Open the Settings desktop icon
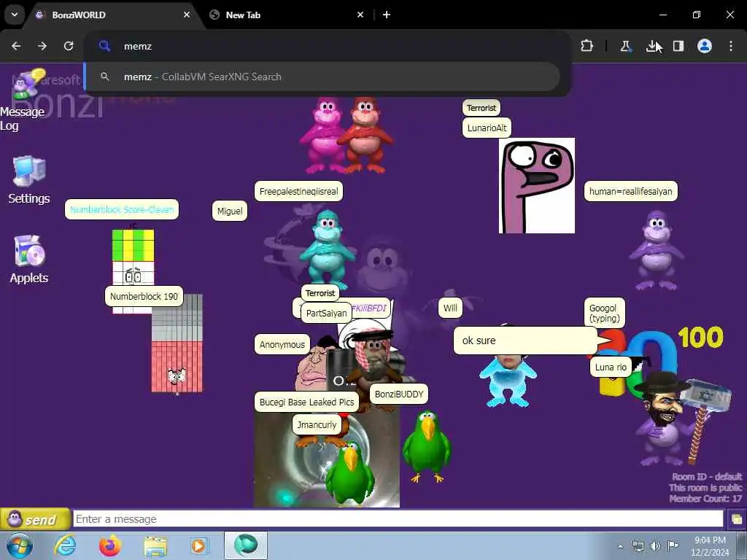This screenshot has width=747, height=560. coord(28,180)
